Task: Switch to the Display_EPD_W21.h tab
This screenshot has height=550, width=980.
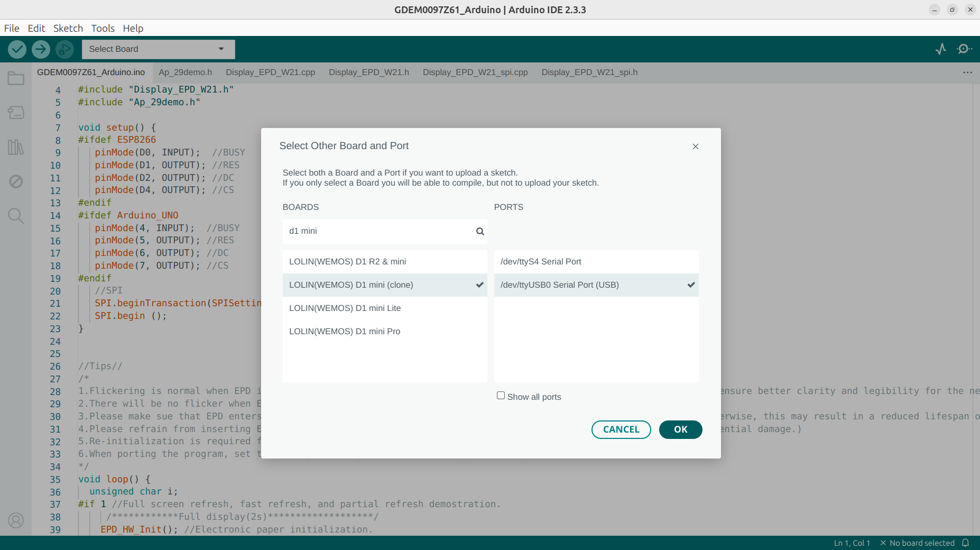Action: coord(369,72)
